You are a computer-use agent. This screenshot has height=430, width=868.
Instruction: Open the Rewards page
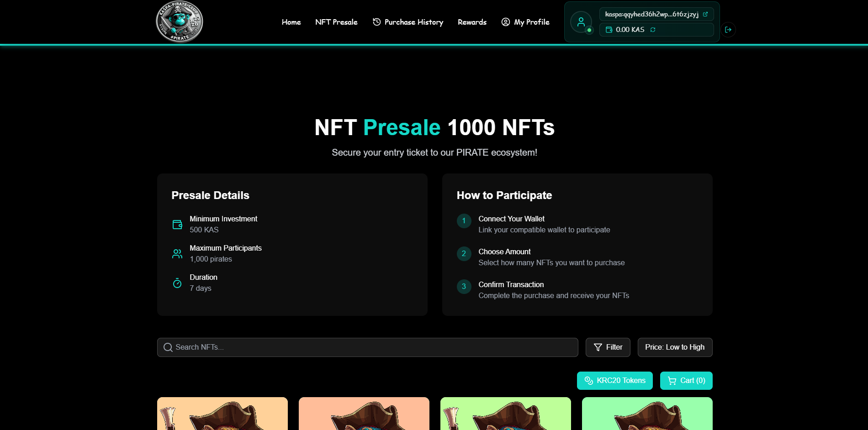click(x=472, y=22)
